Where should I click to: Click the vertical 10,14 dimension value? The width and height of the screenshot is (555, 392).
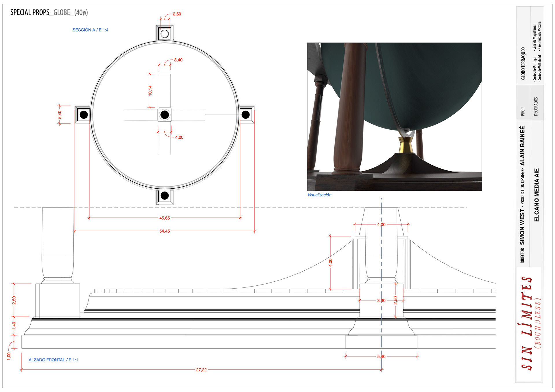click(150, 90)
